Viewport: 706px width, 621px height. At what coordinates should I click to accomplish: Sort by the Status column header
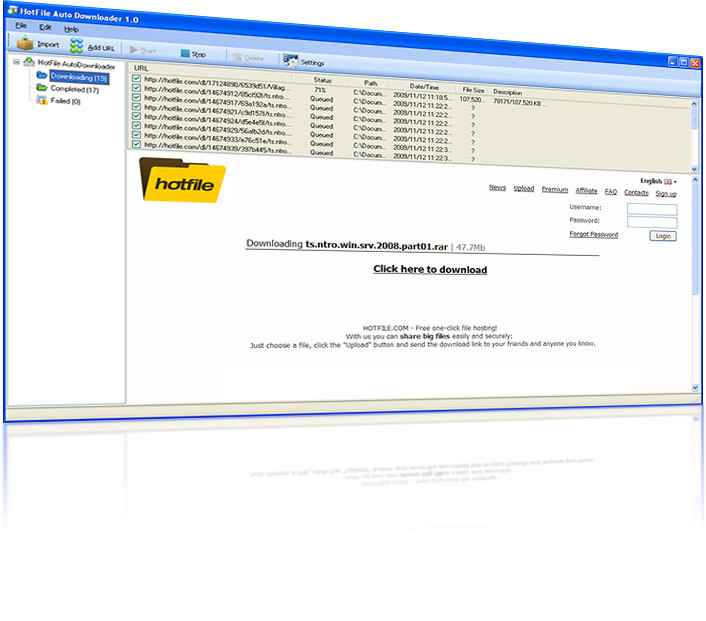[322, 80]
